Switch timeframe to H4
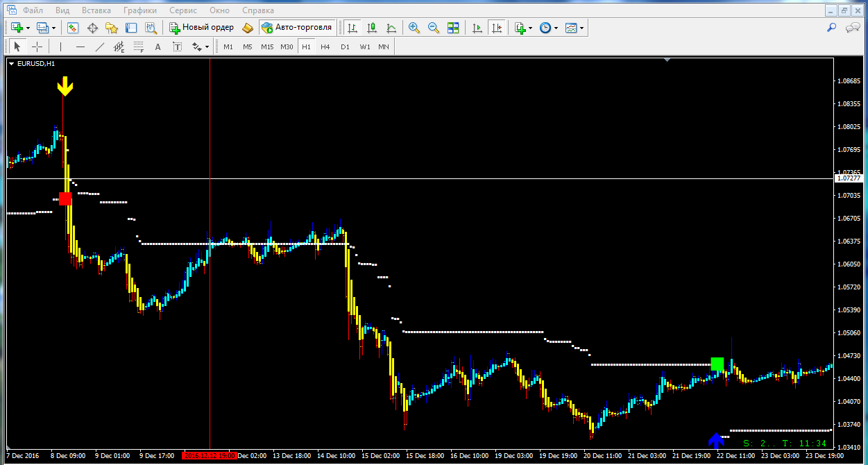Screen dimensions: 868x465 (x=325, y=47)
